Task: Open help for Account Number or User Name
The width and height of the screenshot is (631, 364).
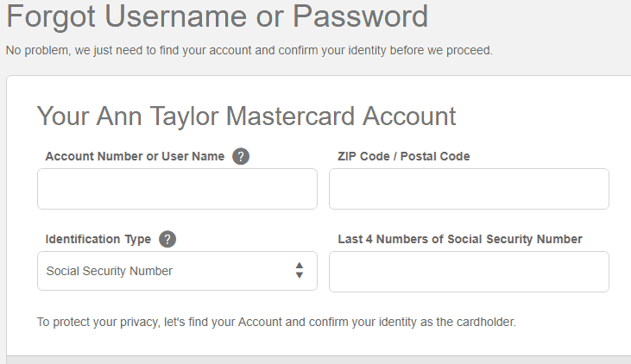Action: pyautogui.click(x=241, y=156)
